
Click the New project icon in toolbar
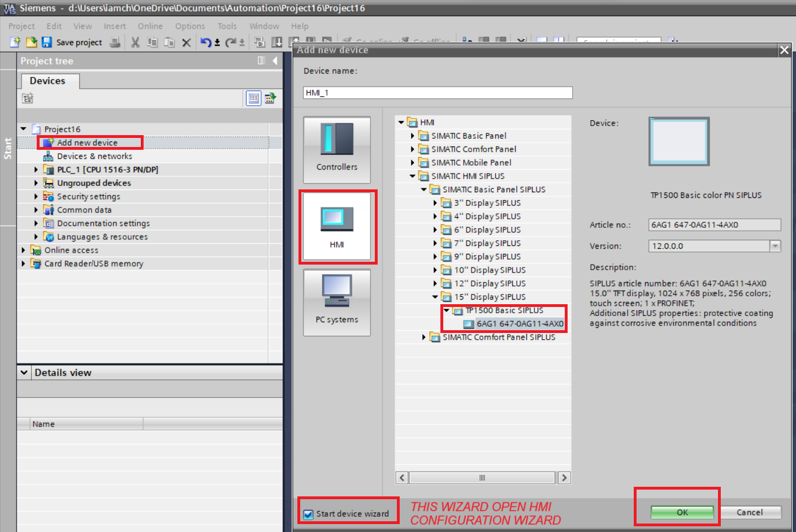click(x=15, y=42)
